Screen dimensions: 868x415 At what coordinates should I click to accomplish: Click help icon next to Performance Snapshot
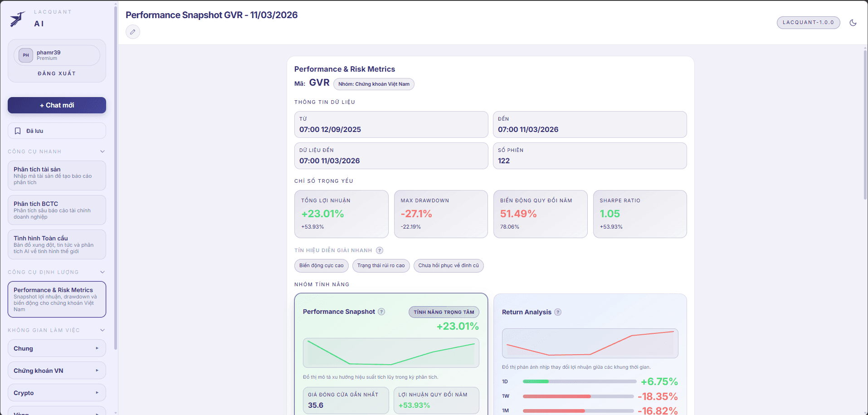381,312
